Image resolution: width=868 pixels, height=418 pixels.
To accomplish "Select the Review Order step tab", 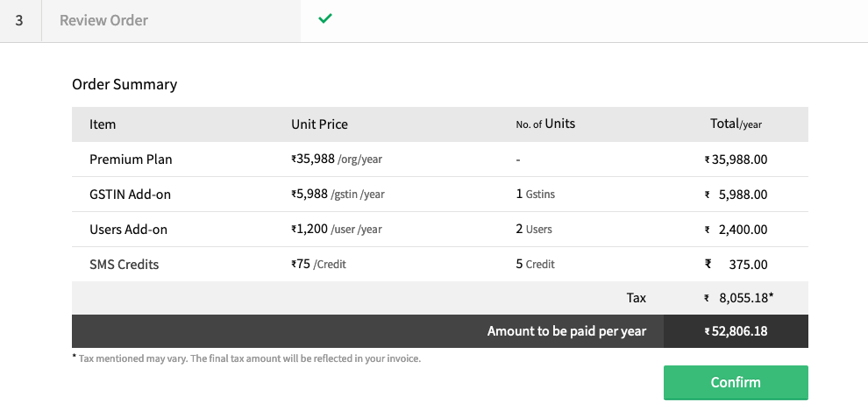I will [x=103, y=20].
